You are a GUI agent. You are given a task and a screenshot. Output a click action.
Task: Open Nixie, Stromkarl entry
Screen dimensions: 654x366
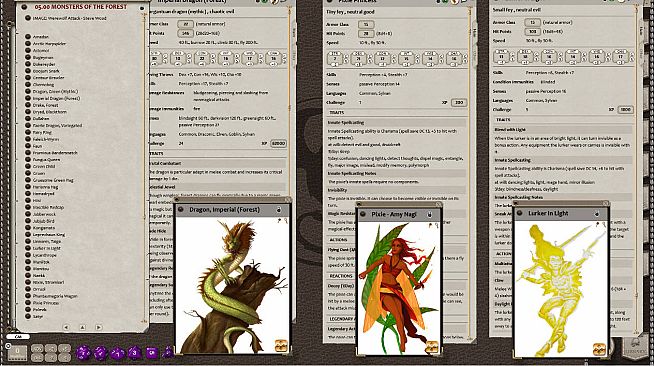(48, 282)
